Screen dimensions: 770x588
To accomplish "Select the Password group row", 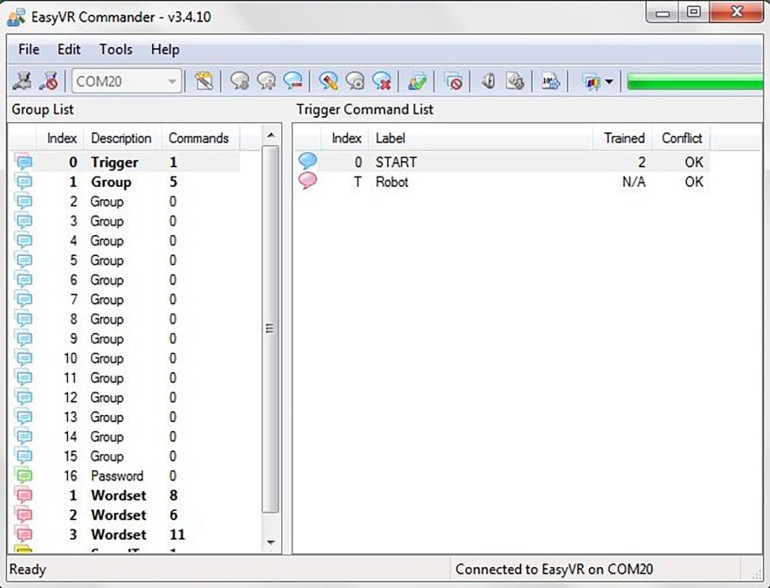I will click(125, 476).
